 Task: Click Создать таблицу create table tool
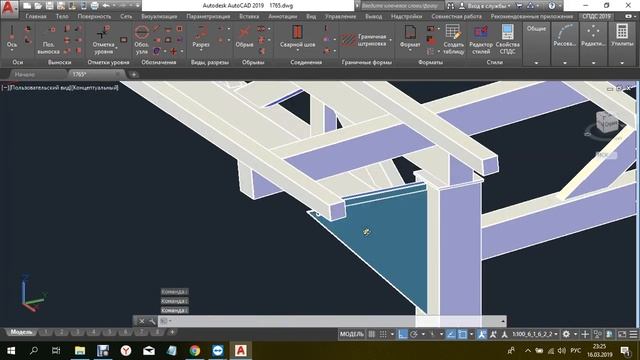tap(453, 40)
